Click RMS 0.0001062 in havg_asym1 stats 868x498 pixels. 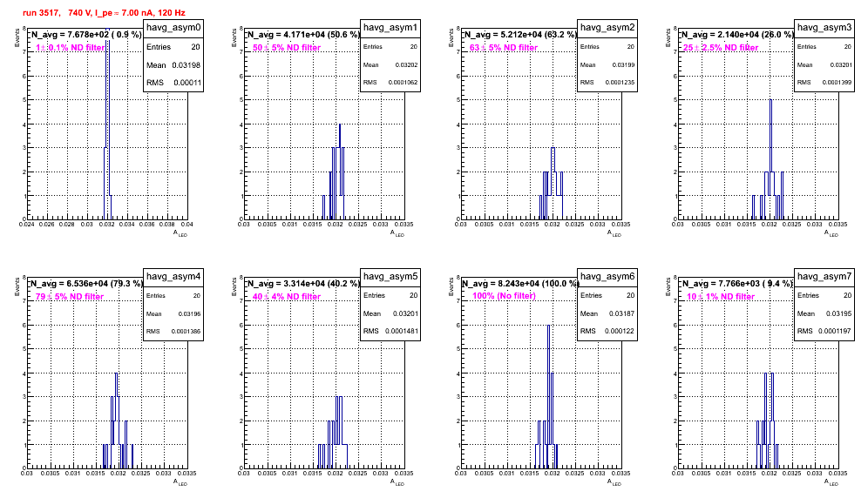(x=390, y=83)
